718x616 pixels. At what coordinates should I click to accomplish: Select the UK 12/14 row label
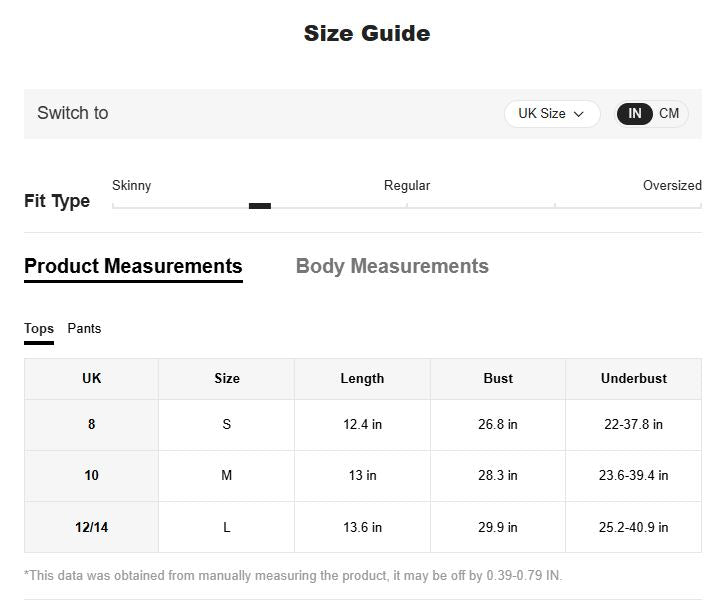92,527
